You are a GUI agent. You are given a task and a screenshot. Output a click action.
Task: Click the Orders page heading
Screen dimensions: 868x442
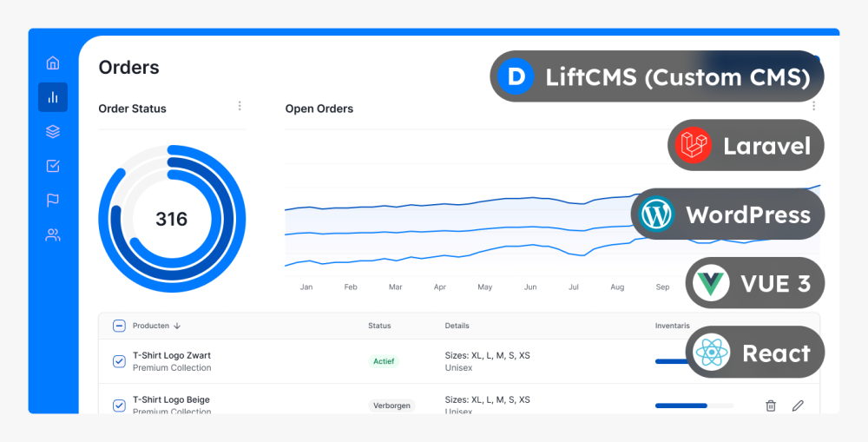click(129, 68)
